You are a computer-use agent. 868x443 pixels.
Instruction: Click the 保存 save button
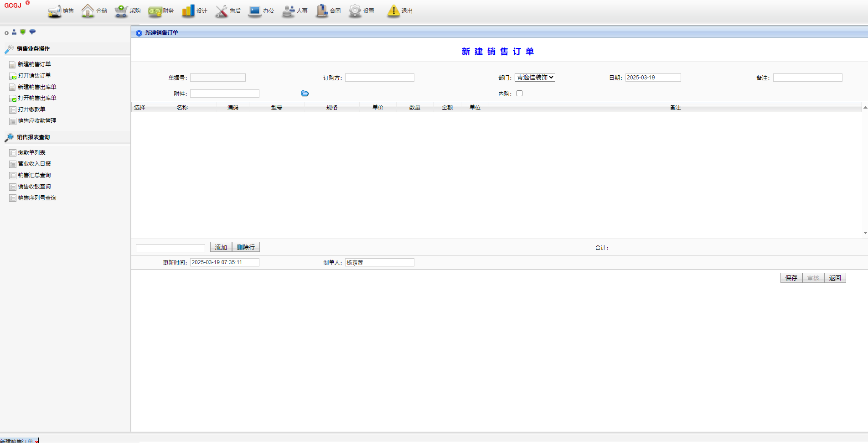pos(791,278)
